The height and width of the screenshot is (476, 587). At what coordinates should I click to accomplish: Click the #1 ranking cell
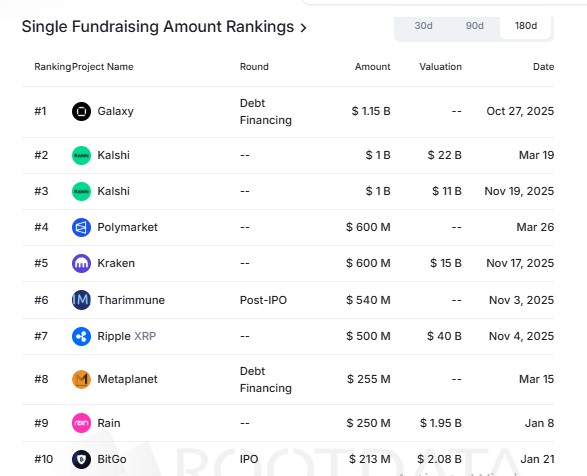click(40, 111)
